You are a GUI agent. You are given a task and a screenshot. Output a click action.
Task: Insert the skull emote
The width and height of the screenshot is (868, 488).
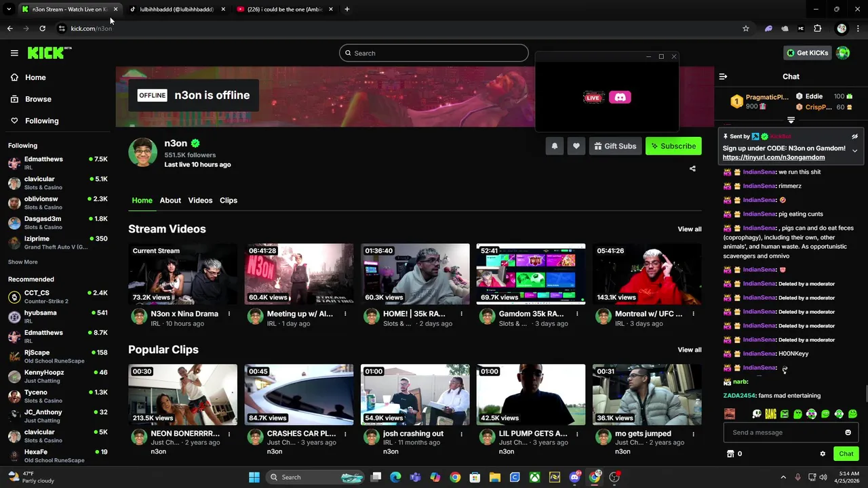click(x=757, y=414)
